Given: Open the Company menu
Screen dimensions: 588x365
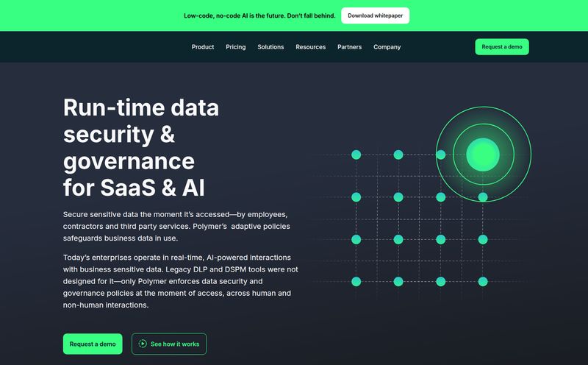Looking at the screenshot, I should coord(387,47).
